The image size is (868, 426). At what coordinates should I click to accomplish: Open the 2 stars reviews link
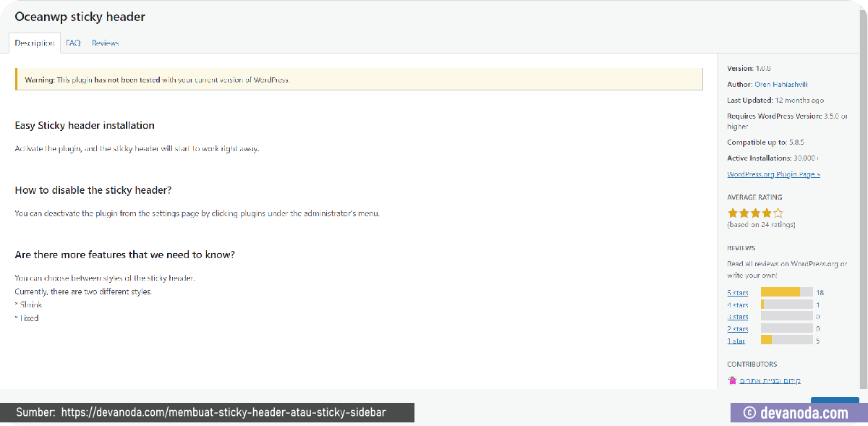[738, 329]
